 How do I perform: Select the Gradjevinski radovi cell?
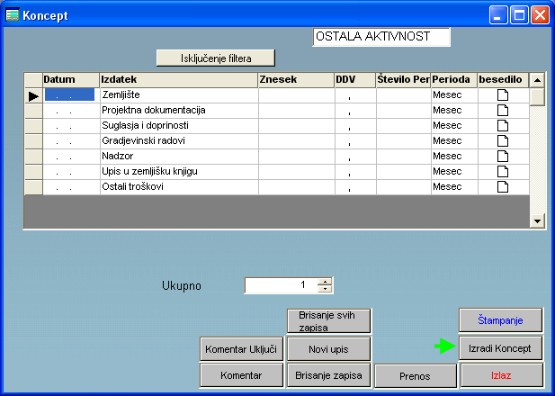tap(179, 141)
